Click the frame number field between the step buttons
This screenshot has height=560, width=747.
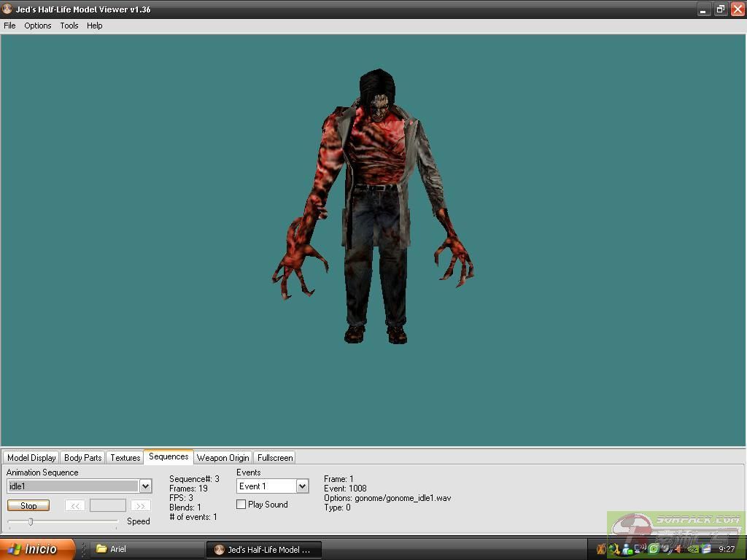click(x=108, y=506)
